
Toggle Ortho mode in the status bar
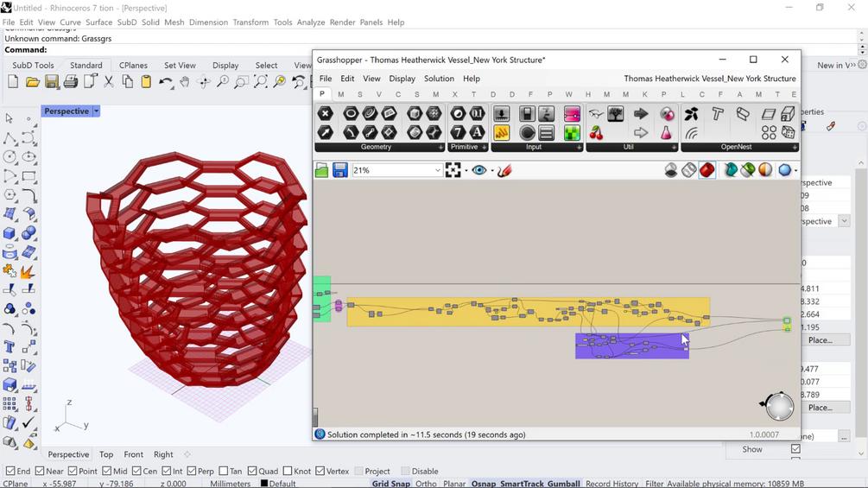coord(426,484)
